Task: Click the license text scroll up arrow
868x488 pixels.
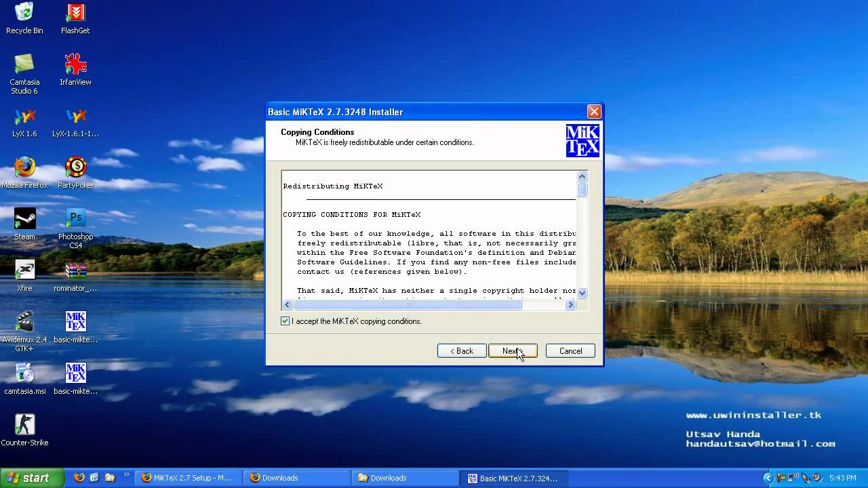Action: 582,176
